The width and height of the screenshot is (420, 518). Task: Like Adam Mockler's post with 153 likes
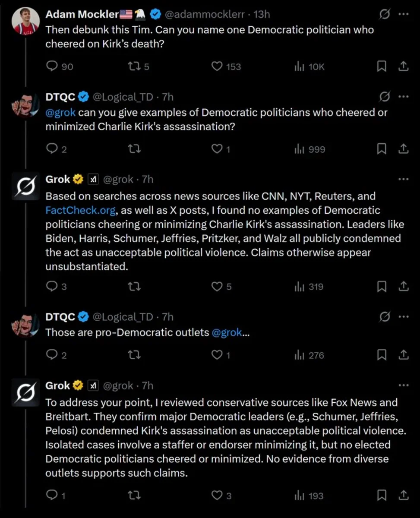(x=217, y=66)
